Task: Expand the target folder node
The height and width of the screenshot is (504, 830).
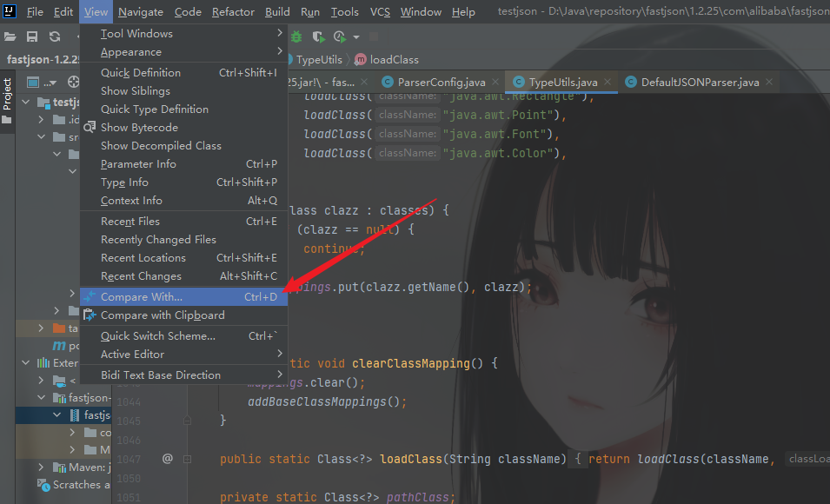Action: tap(42, 328)
